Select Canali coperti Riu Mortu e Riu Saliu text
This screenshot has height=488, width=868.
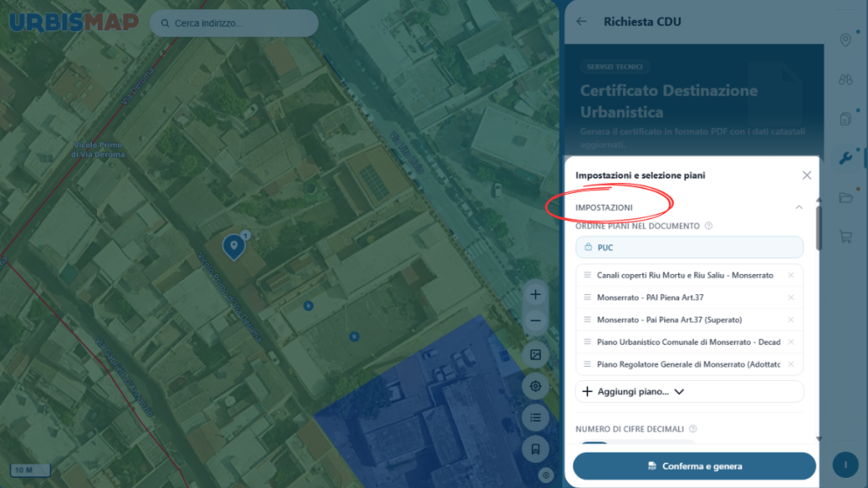[x=685, y=276]
